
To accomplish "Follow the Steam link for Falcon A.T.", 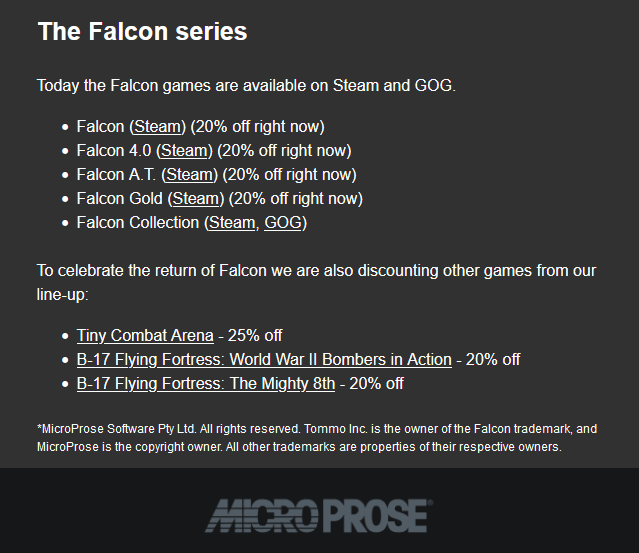I will tap(189, 174).
